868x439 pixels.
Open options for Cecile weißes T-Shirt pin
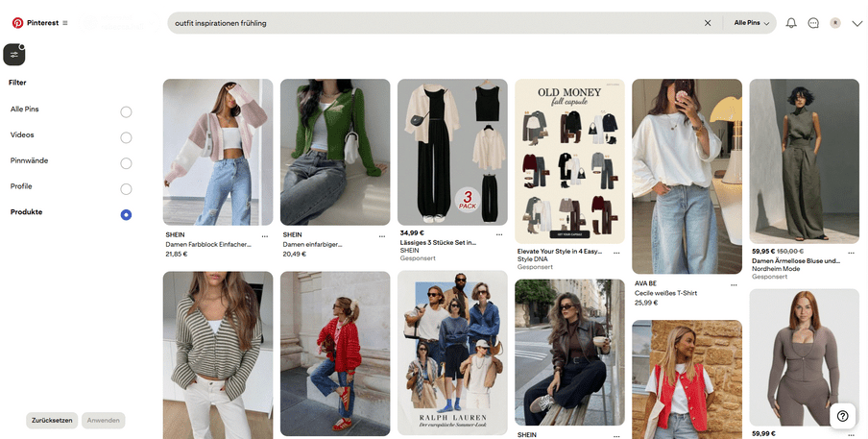(x=734, y=285)
